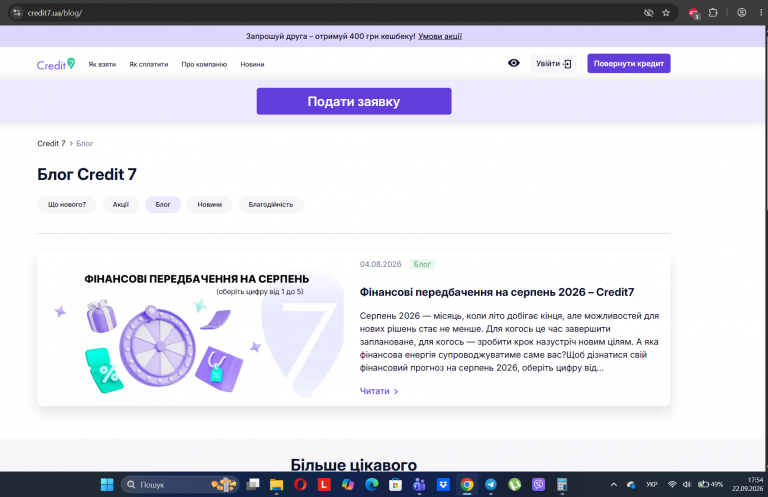Click the Читати link on the article card
The width and height of the screenshot is (768, 497).
(379, 391)
